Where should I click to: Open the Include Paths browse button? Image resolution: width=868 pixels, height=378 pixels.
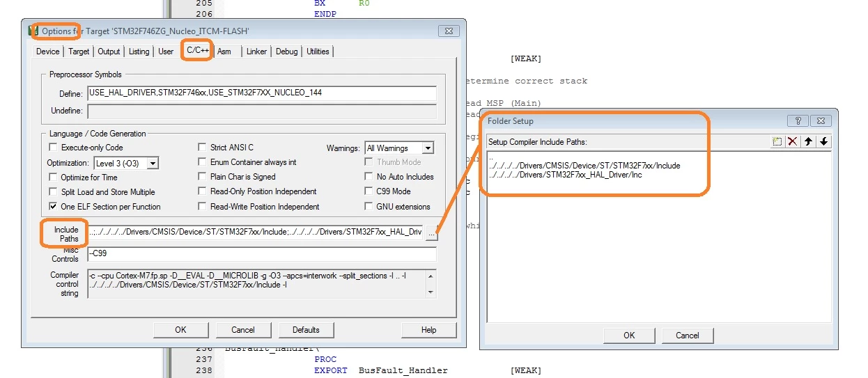(432, 235)
